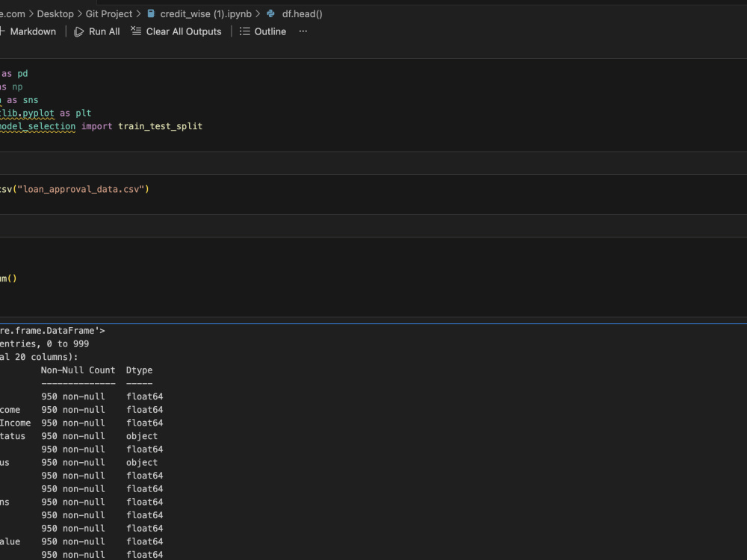Viewport: 747px width, 560px height.
Task: Click the Outline list icon
Action: [244, 31]
